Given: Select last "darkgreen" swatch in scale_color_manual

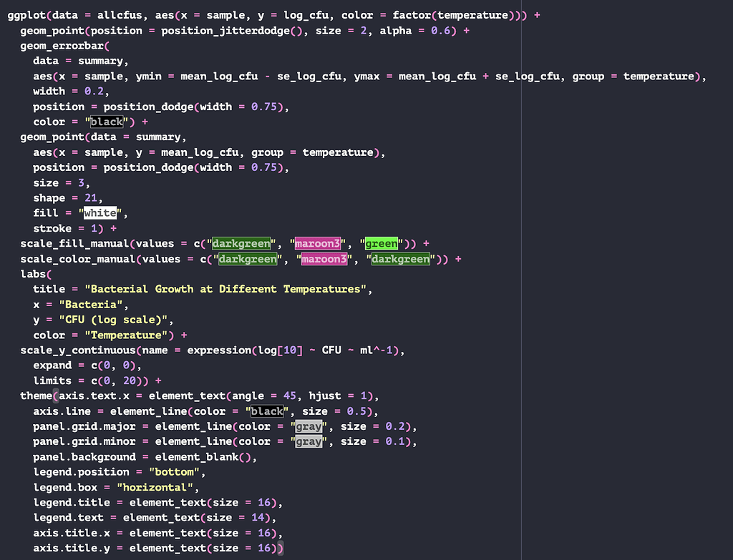Looking at the screenshot, I should (x=401, y=259).
